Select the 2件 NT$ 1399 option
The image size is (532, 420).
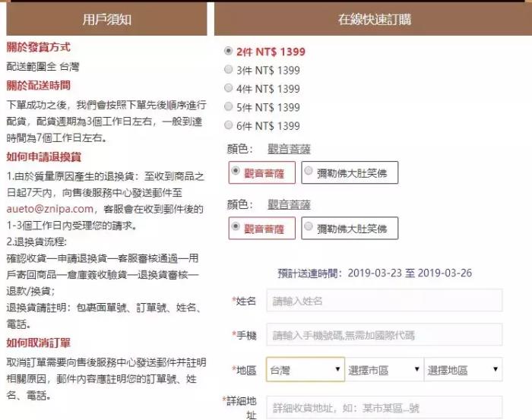coord(229,52)
